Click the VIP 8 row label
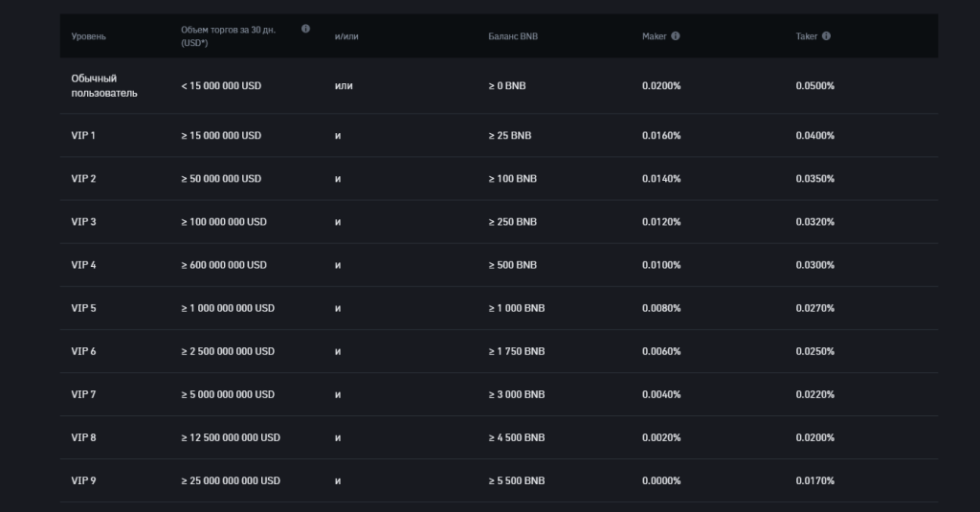Viewport: 980px width, 512px height. (84, 437)
